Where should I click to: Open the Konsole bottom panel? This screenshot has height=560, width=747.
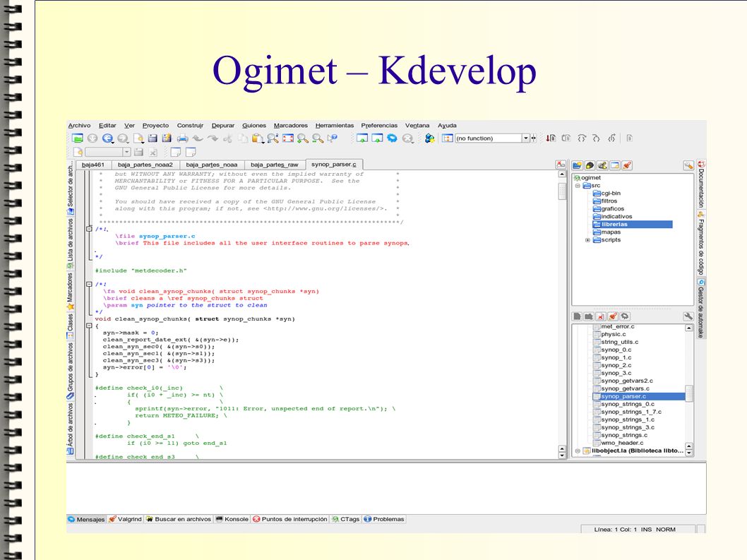coord(232,520)
